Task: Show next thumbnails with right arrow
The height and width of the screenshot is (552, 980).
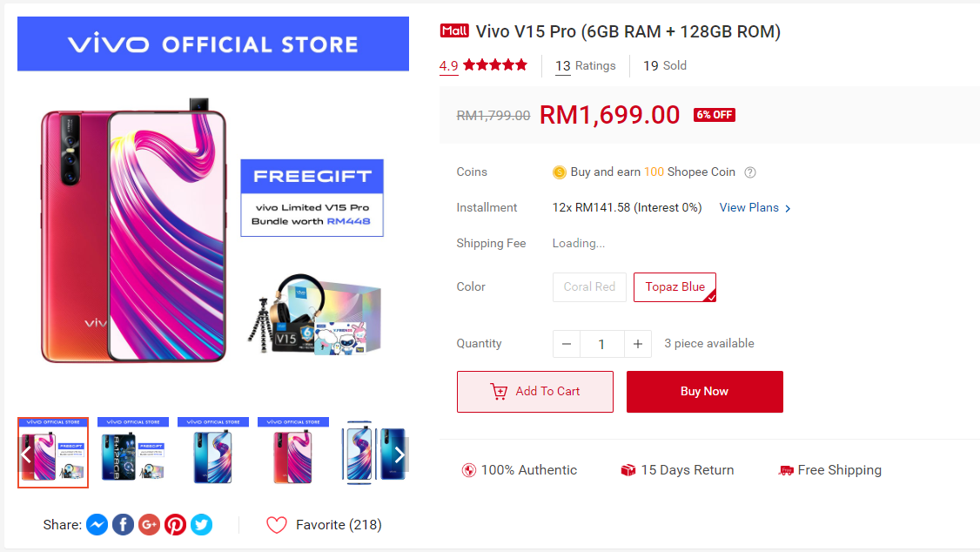Action: click(399, 454)
